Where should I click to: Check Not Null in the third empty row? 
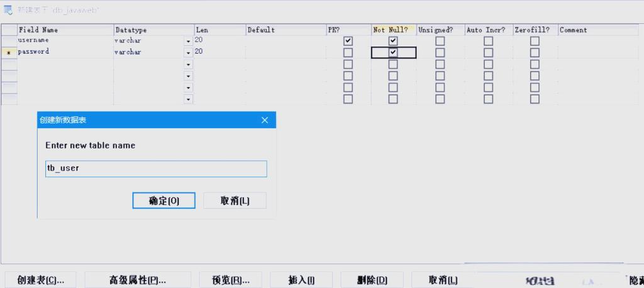[393, 65]
